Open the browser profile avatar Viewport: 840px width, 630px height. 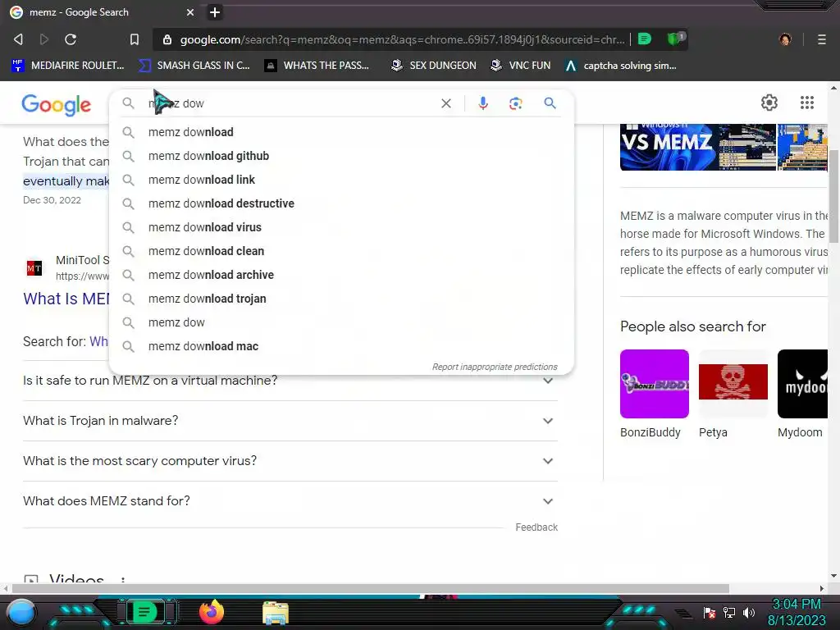pos(785,39)
